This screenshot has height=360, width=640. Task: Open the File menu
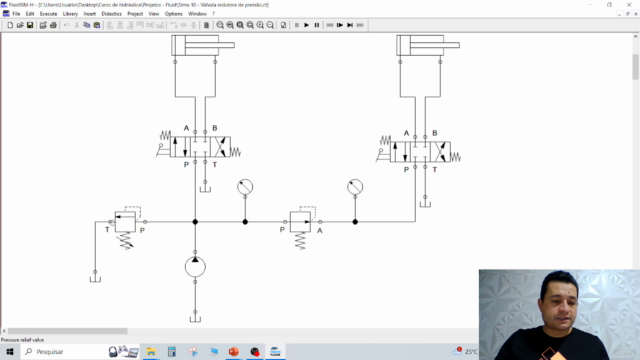point(16,14)
